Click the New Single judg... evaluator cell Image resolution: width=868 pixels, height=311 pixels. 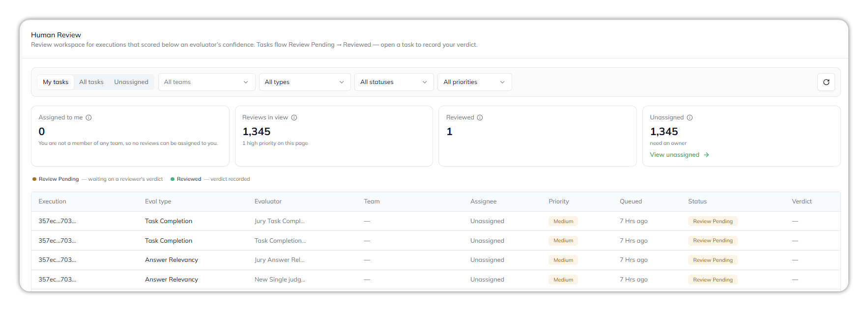(x=280, y=280)
